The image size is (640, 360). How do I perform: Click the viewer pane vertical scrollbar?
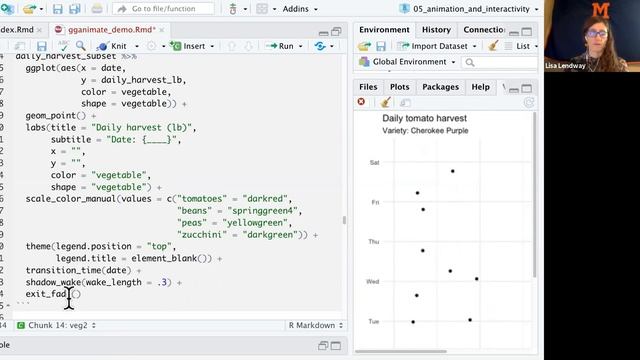coord(534,196)
